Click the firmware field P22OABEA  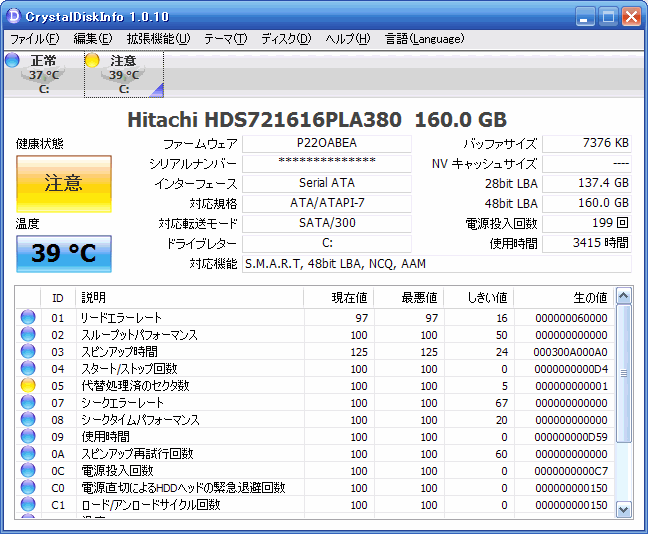[327, 143]
